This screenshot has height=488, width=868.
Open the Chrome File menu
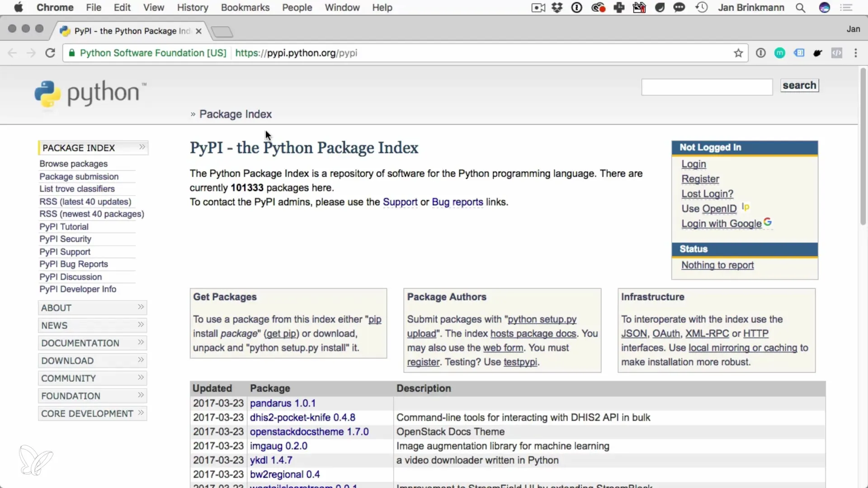point(94,8)
